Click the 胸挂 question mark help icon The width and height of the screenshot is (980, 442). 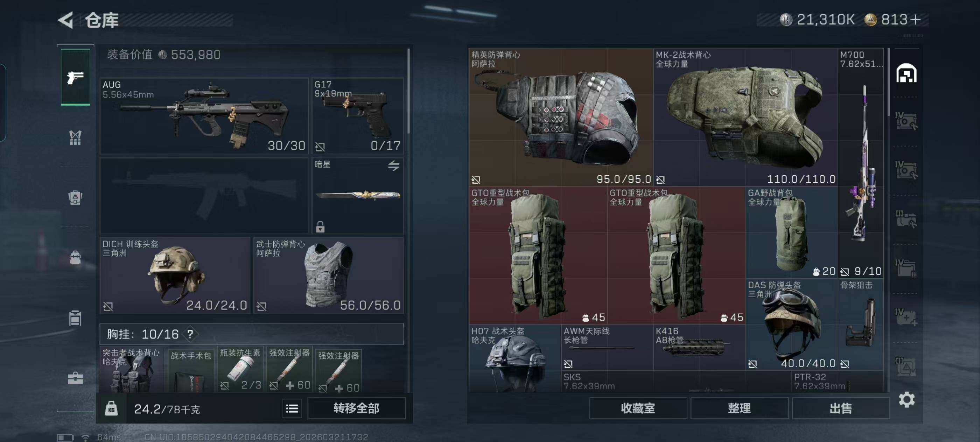pyautogui.click(x=190, y=334)
